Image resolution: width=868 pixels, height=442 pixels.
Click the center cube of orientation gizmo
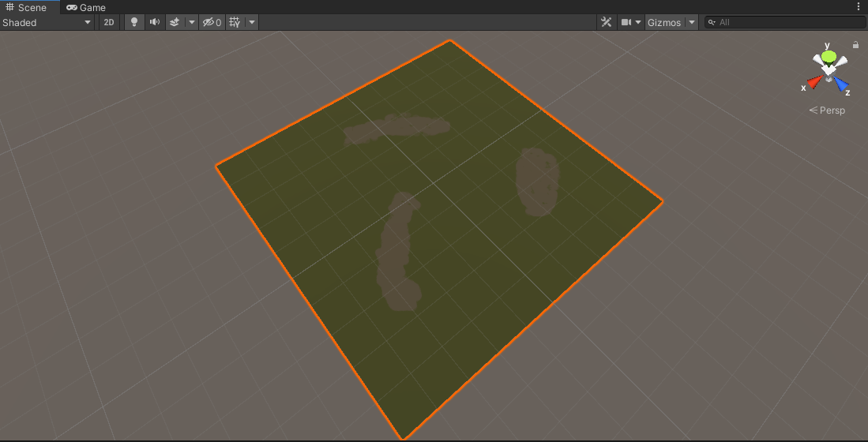tap(829, 71)
